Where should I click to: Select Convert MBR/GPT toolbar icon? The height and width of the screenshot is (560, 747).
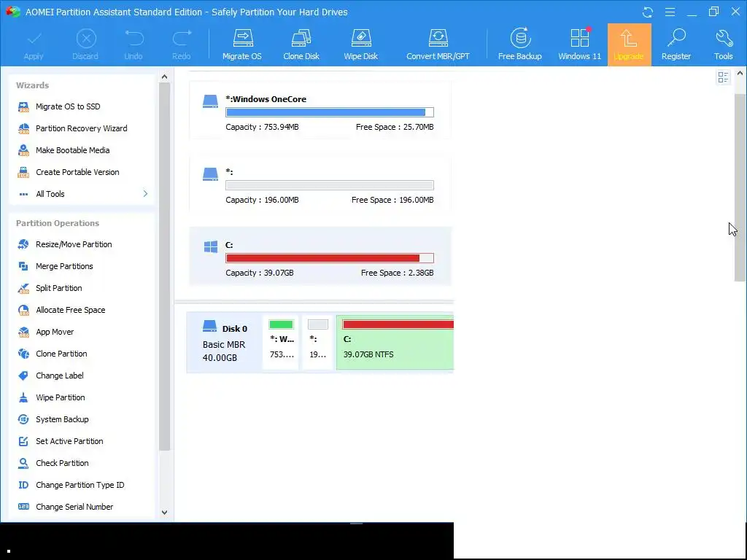(x=438, y=44)
